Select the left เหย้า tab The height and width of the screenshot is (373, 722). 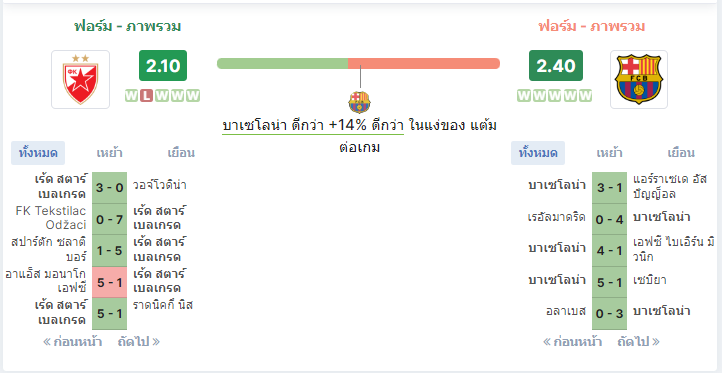click(x=110, y=153)
